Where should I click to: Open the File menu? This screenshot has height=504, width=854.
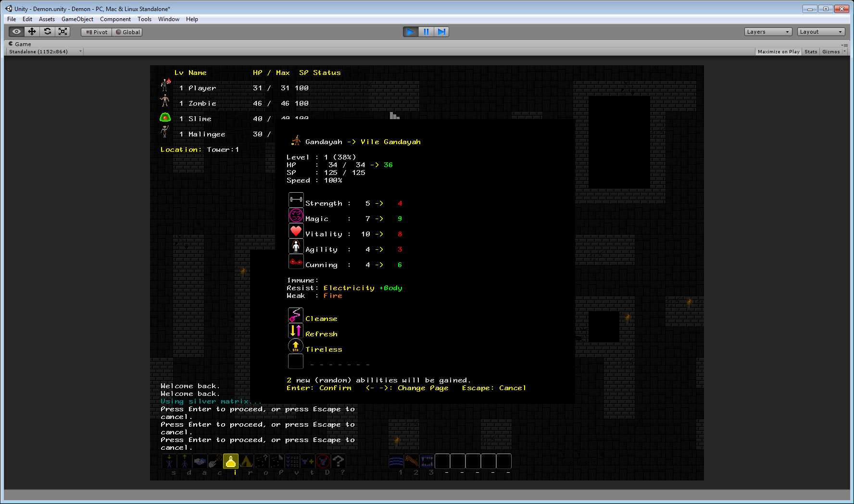12,19
